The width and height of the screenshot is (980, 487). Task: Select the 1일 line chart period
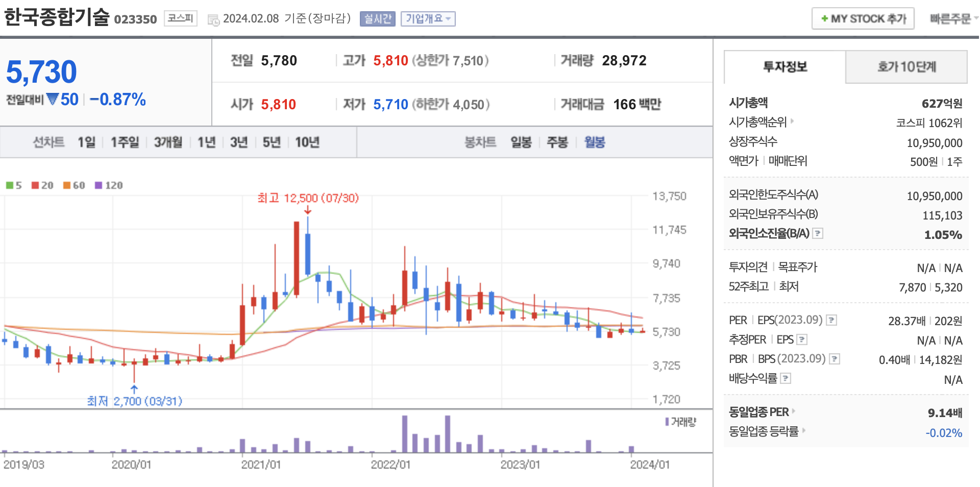[x=86, y=142]
